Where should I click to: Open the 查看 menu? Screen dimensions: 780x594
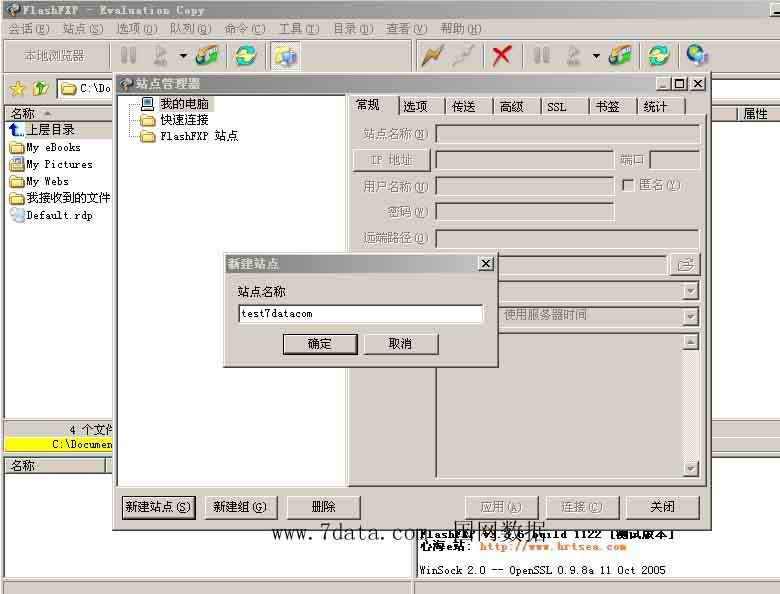click(x=406, y=28)
